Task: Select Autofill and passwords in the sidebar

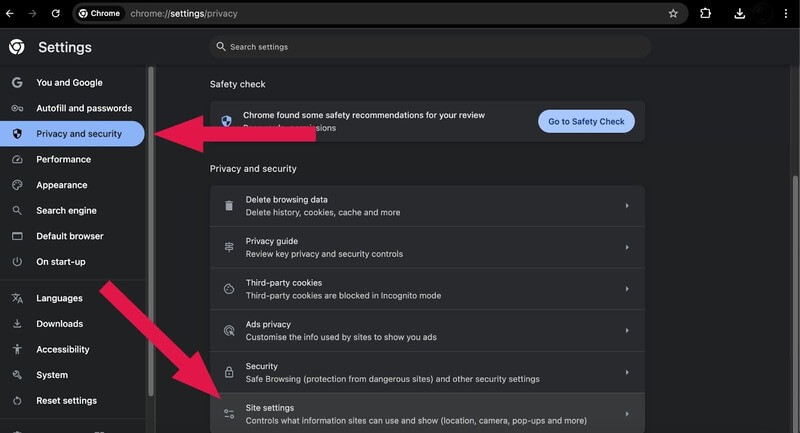Action: point(72,108)
